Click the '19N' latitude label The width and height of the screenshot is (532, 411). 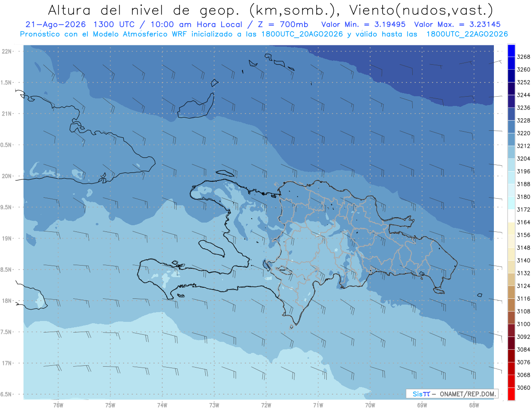click(7, 238)
